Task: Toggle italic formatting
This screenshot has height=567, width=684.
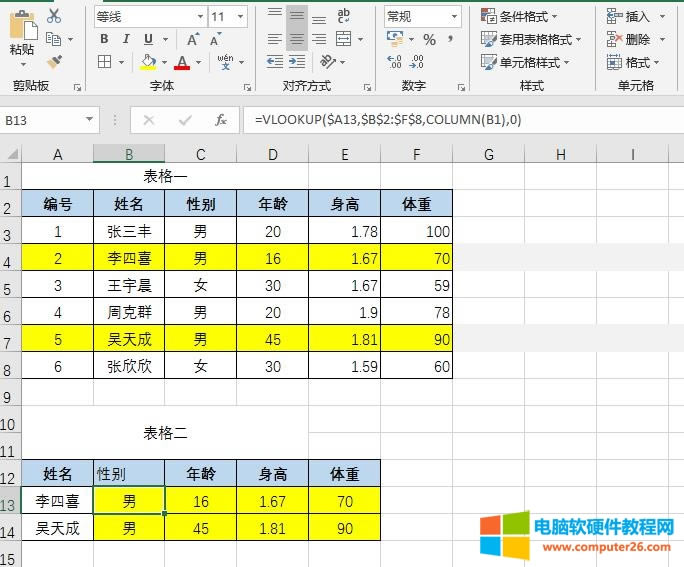Action: (x=126, y=39)
